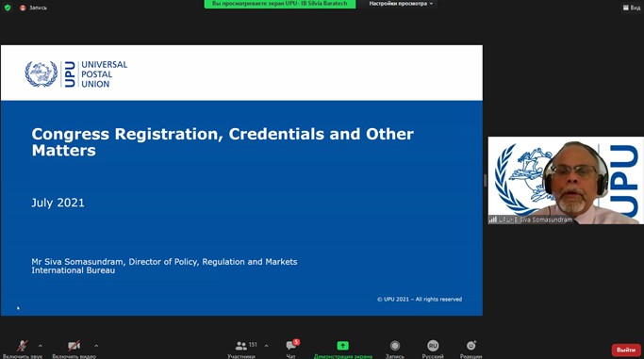The image size is (644, 359).
Task: Start screen share 'Демонстрация экрана'
Action: tap(343, 349)
